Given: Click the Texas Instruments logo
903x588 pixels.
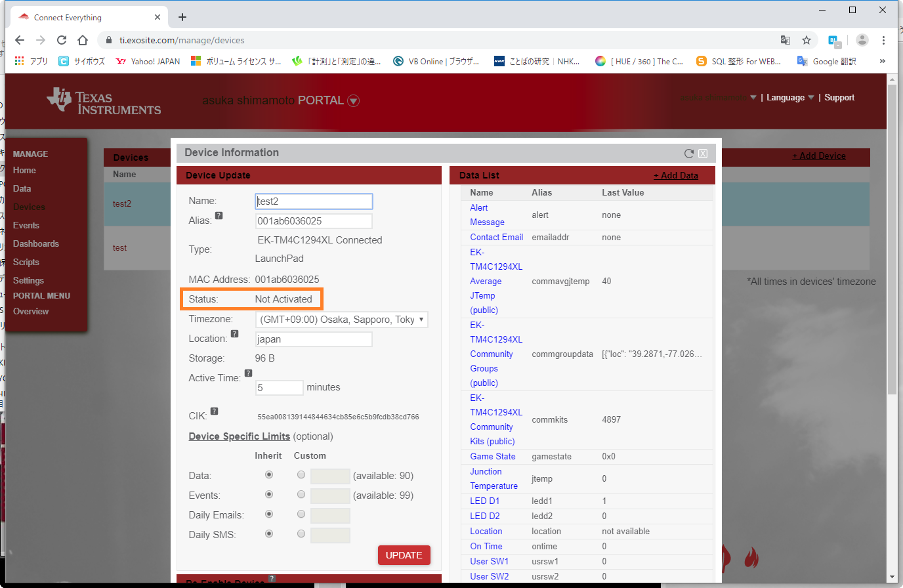Looking at the screenshot, I should point(104,102).
